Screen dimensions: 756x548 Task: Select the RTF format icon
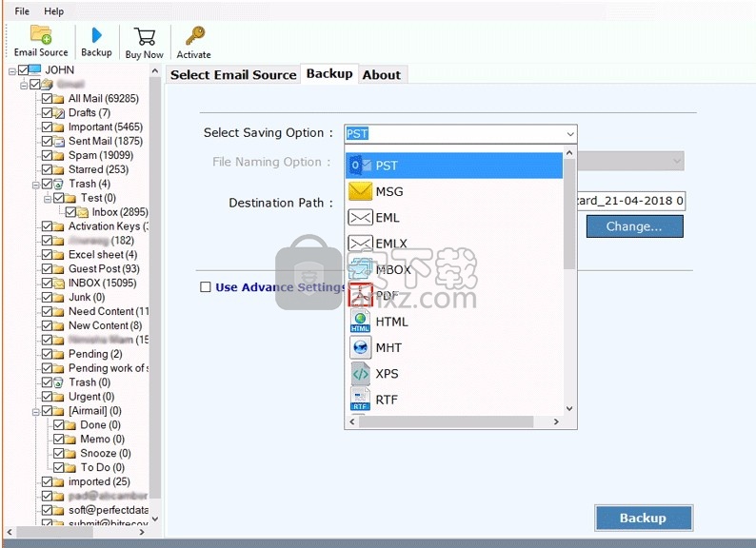click(360, 400)
